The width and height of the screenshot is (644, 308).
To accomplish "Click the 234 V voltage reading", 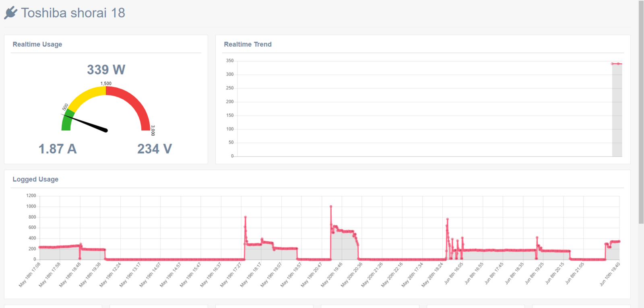I will (155, 149).
